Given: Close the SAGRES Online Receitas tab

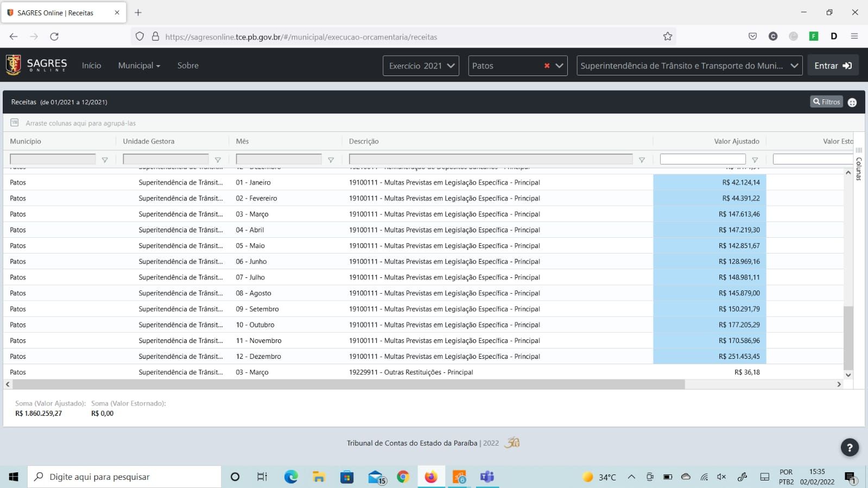Looking at the screenshot, I should pos(117,12).
